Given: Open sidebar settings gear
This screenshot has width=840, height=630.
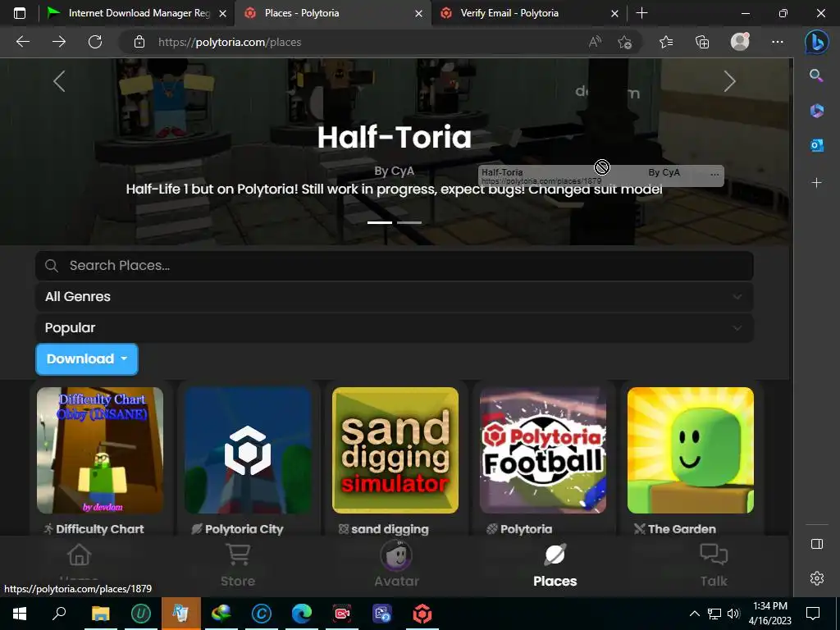Looking at the screenshot, I should pos(816,578).
